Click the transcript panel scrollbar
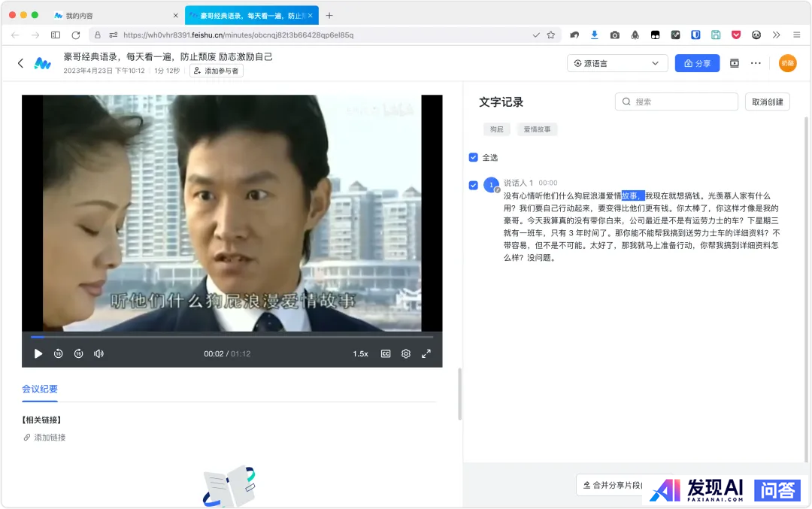This screenshot has width=812, height=509. point(806,289)
